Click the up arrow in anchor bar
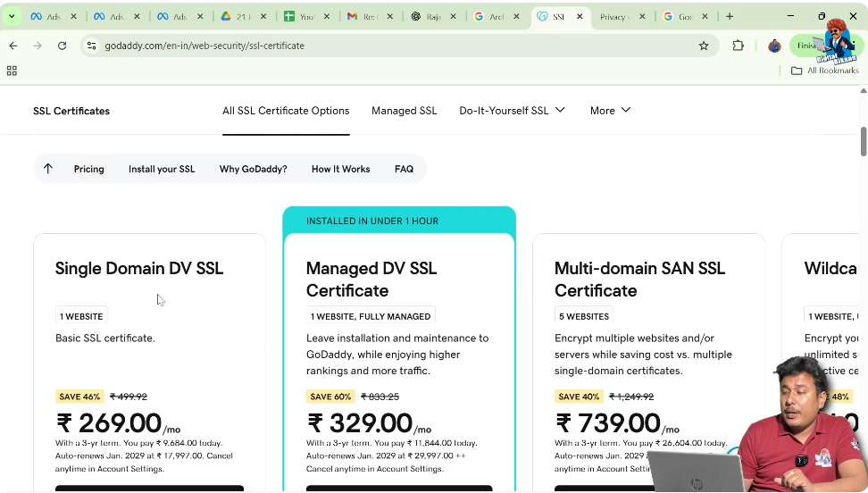868x493 pixels. coord(48,169)
